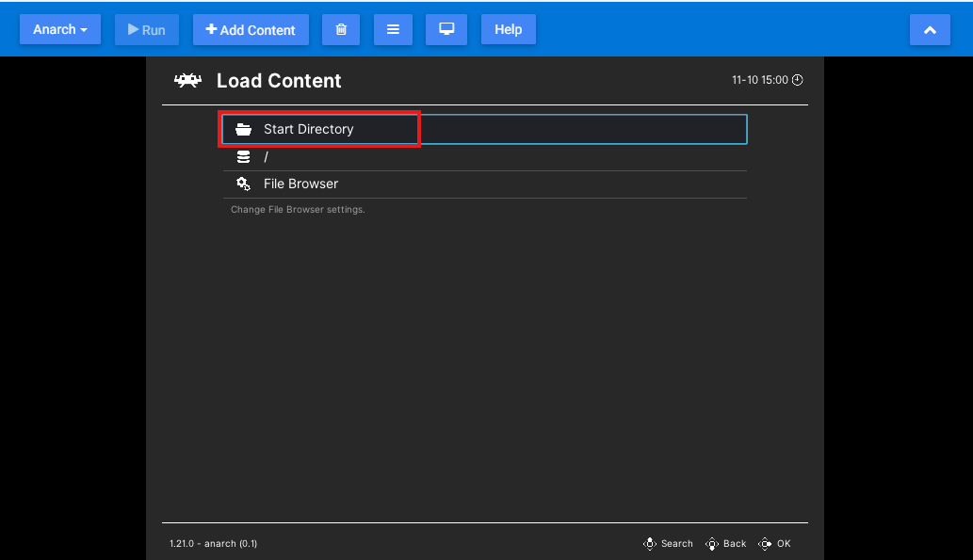This screenshot has height=560, width=973.
Task: Select the hamburger menu icon
Action: click(393, 29)
